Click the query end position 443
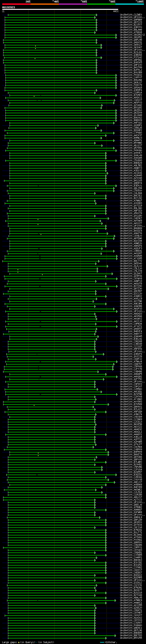 [x=115, y=11]
